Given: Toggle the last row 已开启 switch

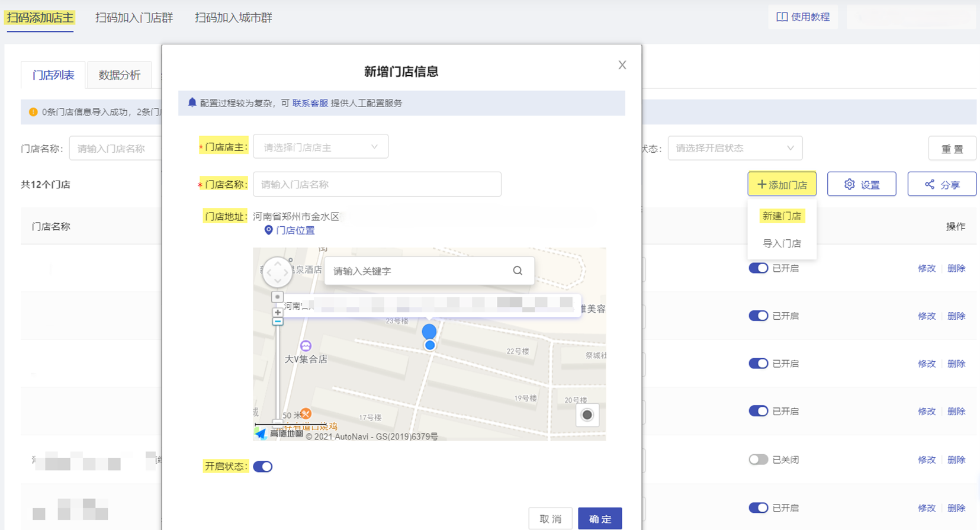Looking at the screenshot, I should [758, 508].
